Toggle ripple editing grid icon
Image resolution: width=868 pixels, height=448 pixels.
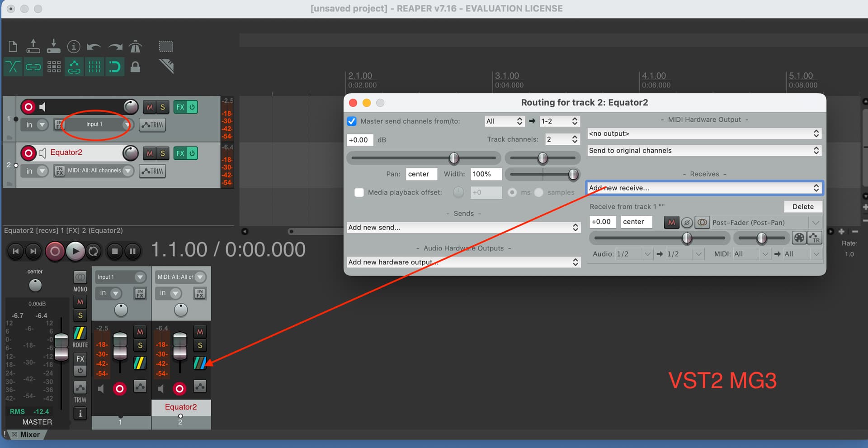click(54, 67)
